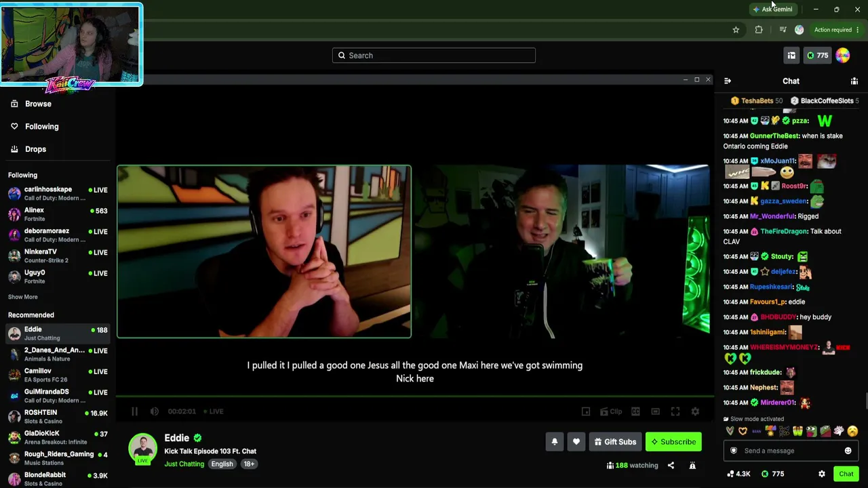Share the stream via share icon
The image size is (868, 488).
(x=671, y=466)
